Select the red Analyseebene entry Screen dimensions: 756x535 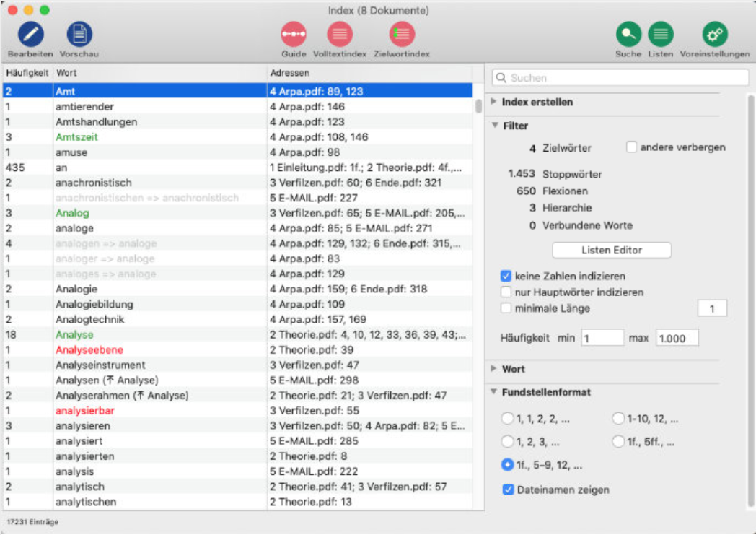(237, 349)
